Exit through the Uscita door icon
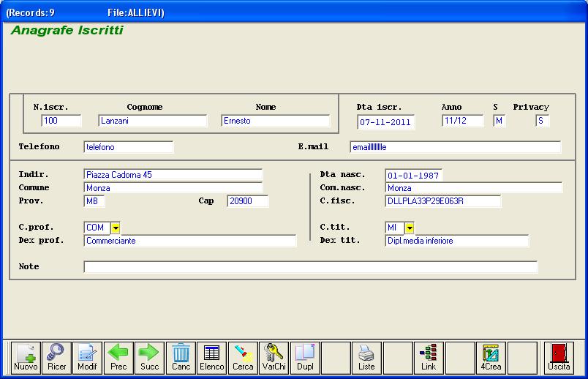 coord(559,358)
